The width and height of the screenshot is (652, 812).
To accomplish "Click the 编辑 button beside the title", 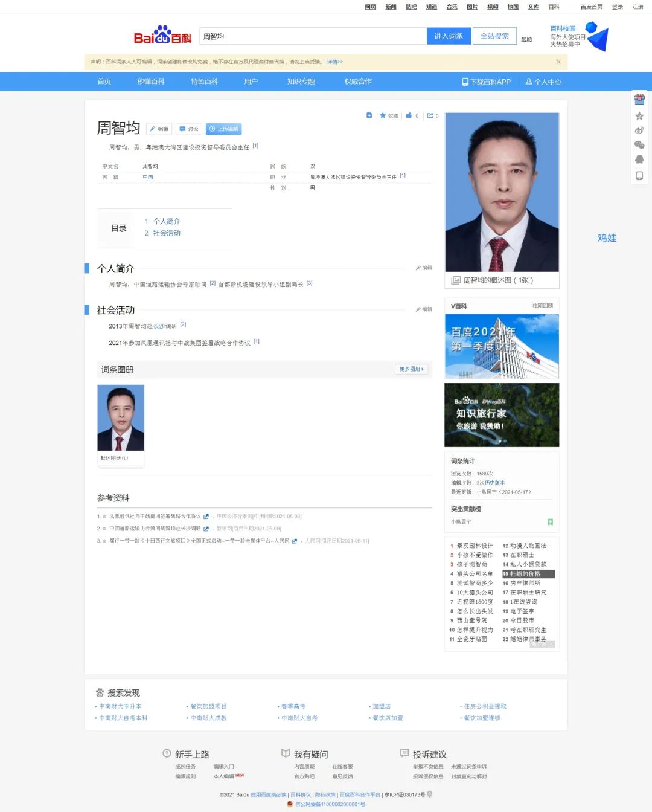I will pos(159,129).
